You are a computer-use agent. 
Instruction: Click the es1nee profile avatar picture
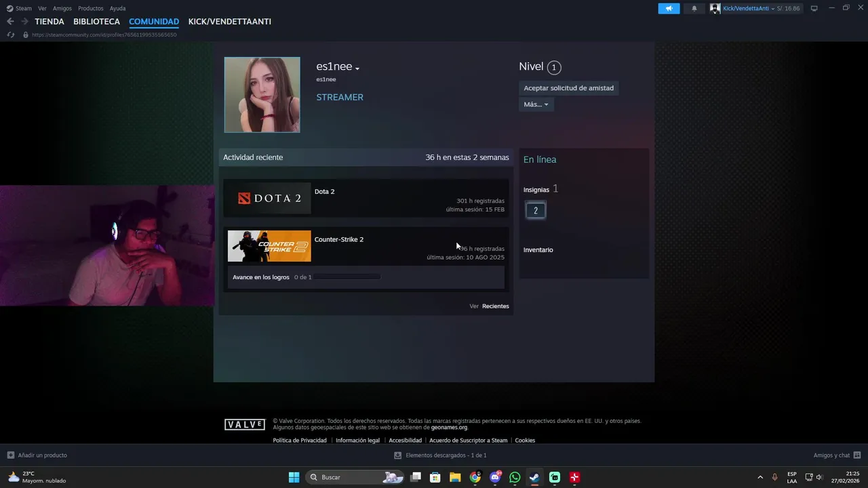pos(262,95)
